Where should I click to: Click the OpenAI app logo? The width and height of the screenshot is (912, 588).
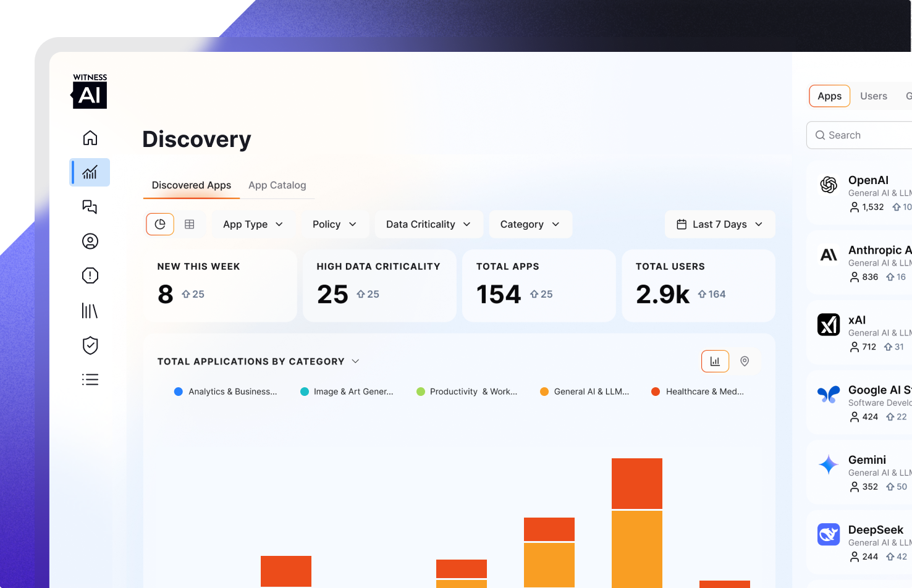click(829, 185)
